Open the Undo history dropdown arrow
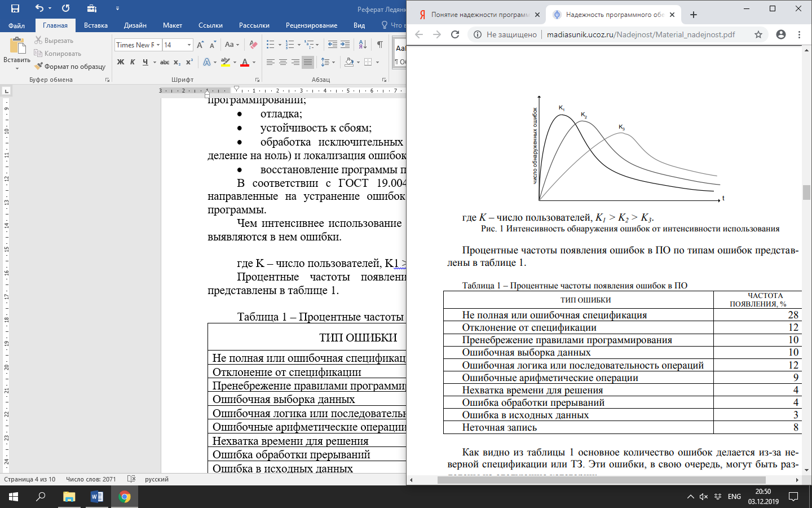Screen dimensions: 812x508 pyautogui.click(x=50, y=8)
